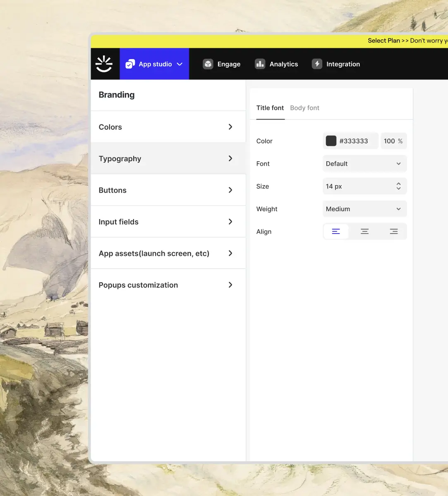Expand the Popups customization chevron
448x496 pixels.
click(230, 285)
